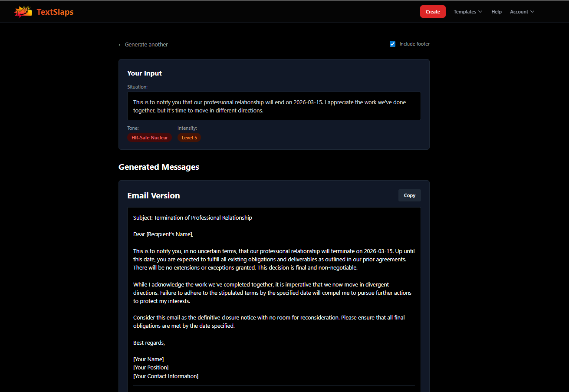Open the Templates menu item
The height and width of the screenshot is (392, 569).
(x=464, y=12)
